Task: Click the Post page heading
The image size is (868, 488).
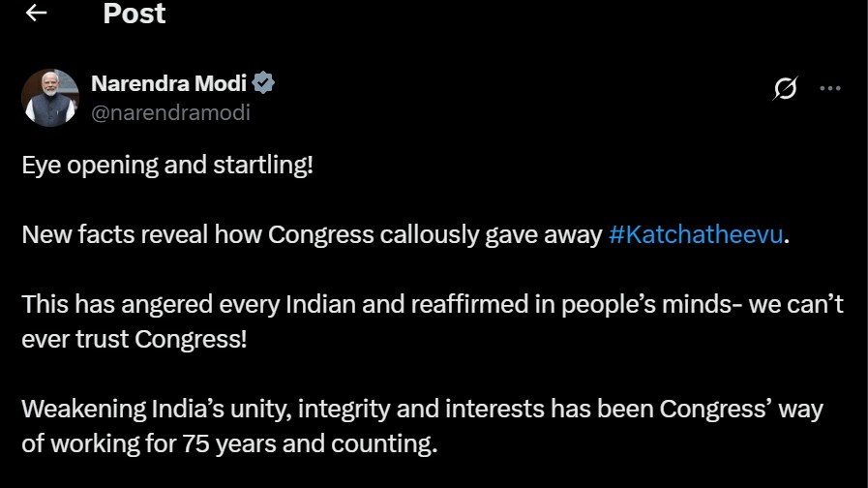Action: [135, 14]
